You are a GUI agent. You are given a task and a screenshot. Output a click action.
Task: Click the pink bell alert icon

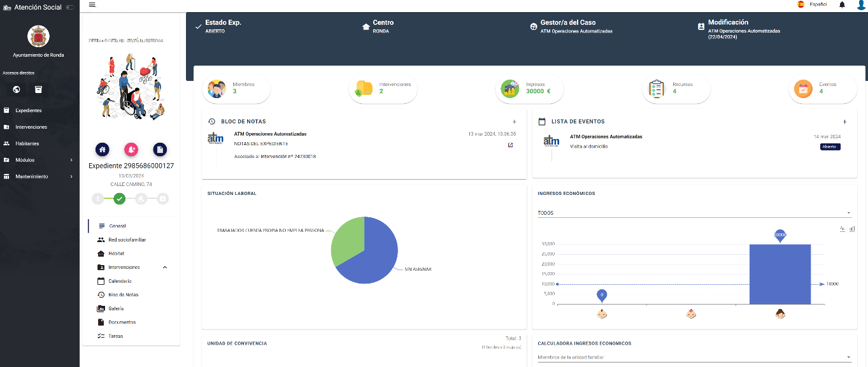131,149
